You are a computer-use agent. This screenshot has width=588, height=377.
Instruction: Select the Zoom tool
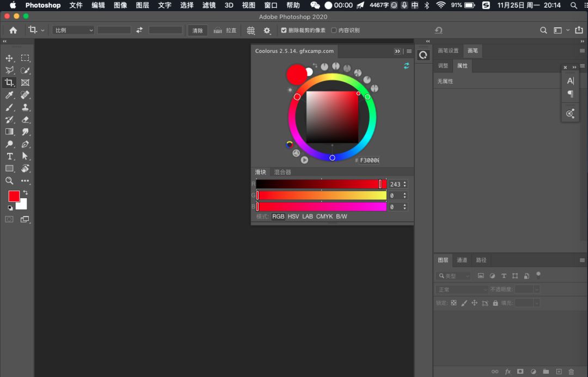9,181
